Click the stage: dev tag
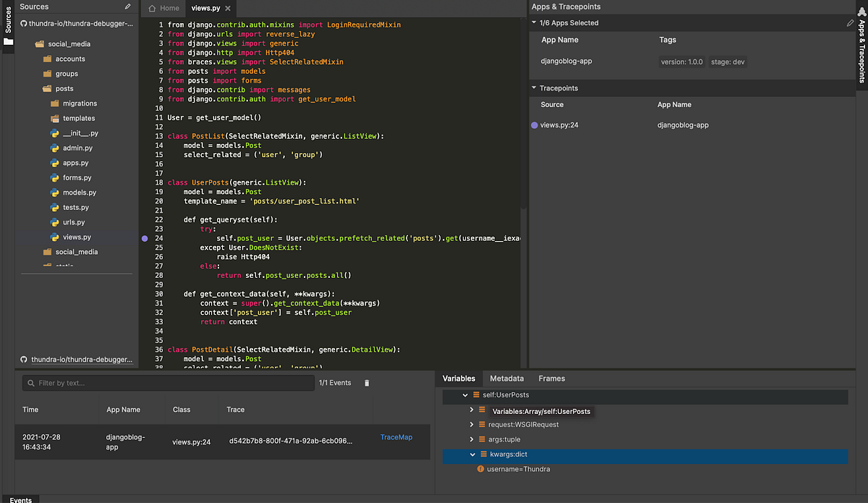This screenshot has width=868, height=503. point(728,62)
